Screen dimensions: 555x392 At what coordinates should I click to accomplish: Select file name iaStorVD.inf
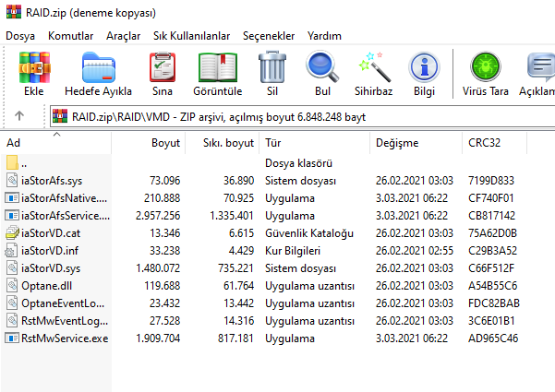pyautogui.click(x=50, y=251)
